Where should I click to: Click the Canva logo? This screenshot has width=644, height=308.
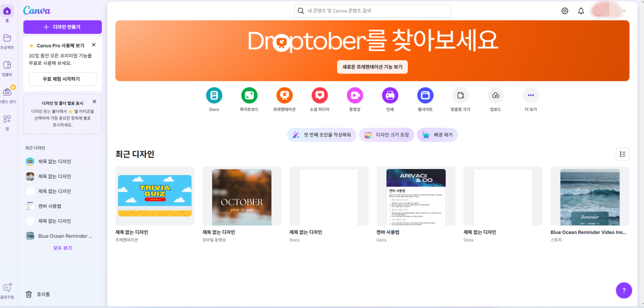[x=37, y=10]
